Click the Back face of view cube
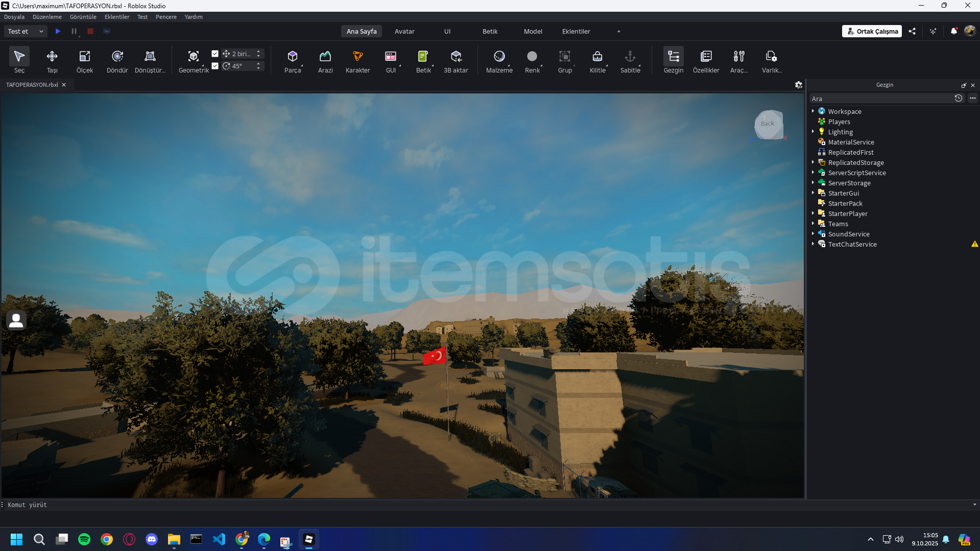The image size is (980, 551). tap(768, 124)
